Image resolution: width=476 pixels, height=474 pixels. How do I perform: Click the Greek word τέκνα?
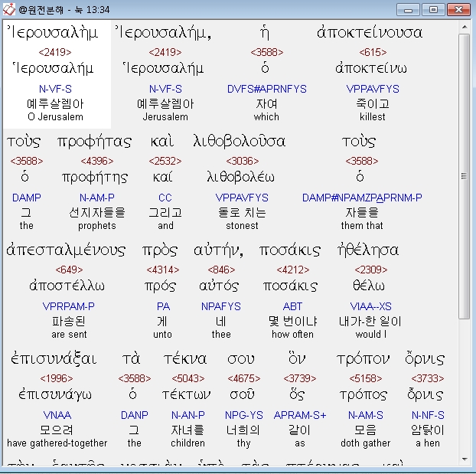[x=185, y=359]
